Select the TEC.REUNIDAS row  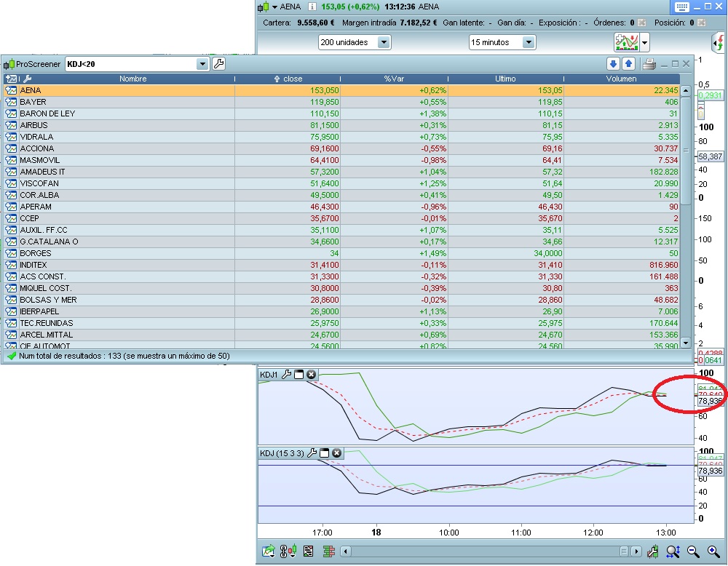[x=341, y=323]
